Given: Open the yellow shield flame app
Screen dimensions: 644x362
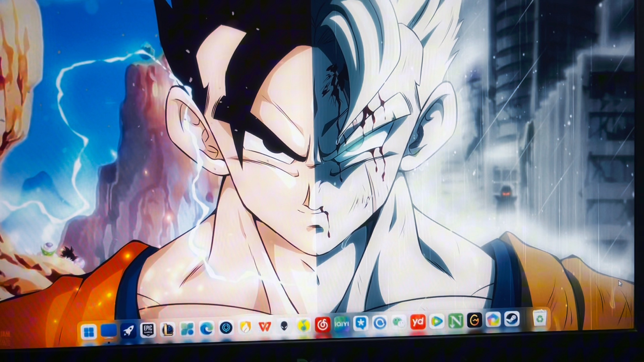Looking at the screenshot, I should point(246,327).
